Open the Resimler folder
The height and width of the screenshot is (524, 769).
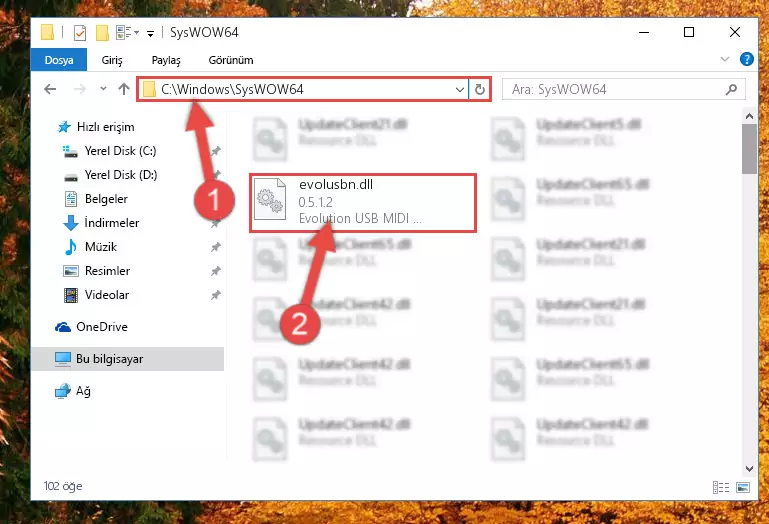[x=97, y=271]
